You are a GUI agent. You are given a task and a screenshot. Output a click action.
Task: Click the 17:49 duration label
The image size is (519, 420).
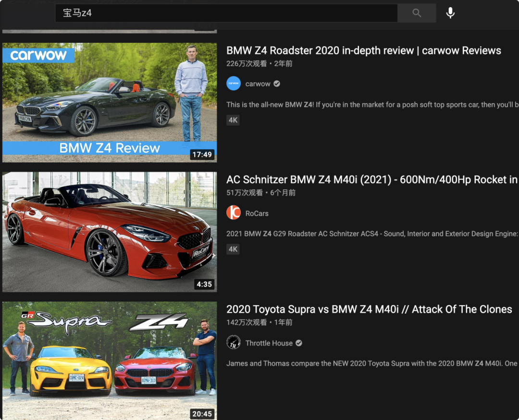(202, 155)
